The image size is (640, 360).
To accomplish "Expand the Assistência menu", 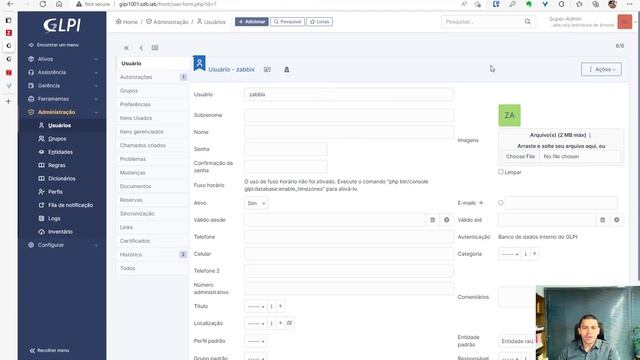I will (62, 72).
